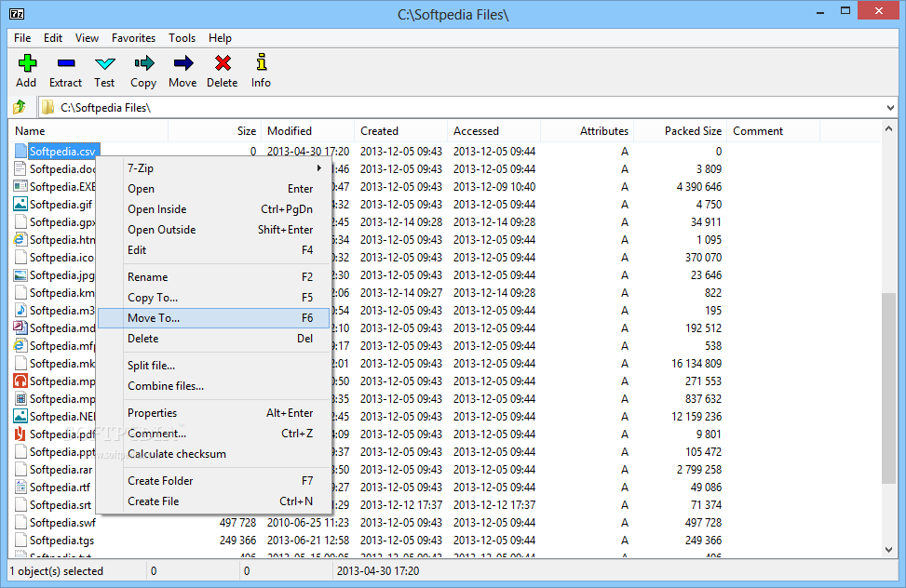Click the Add toolbar icon
The height and width of the screenshot is (588, 906).
tap(27, 63)
